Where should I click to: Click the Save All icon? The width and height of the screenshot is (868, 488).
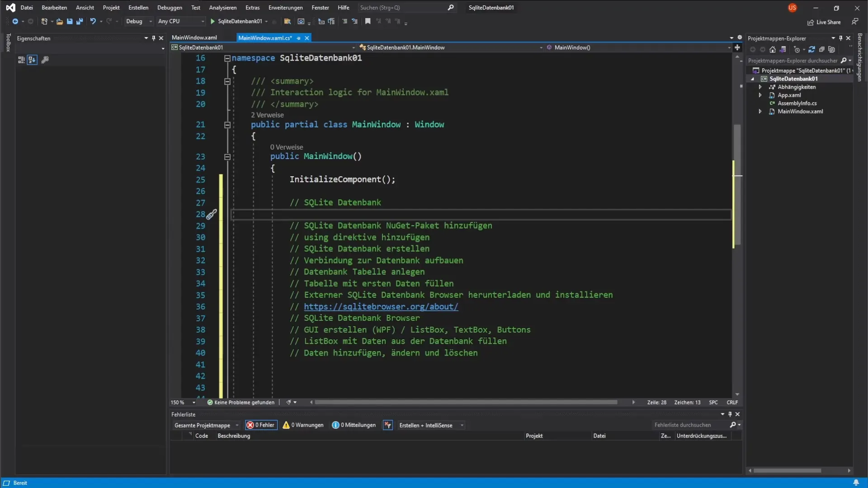[80, 21]
